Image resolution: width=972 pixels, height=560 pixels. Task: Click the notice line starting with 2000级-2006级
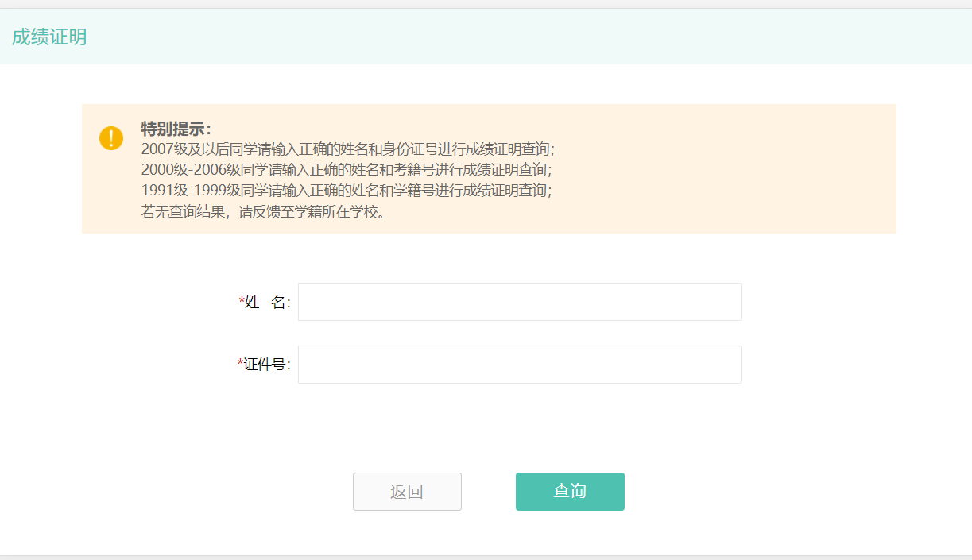click(346, 169)
